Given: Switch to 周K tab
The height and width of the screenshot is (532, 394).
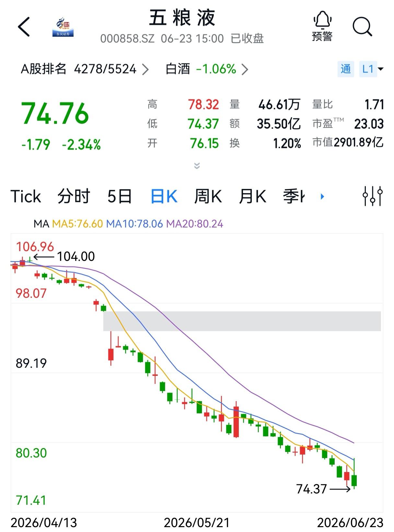Looking at the screenshot, I should point(208,196).
